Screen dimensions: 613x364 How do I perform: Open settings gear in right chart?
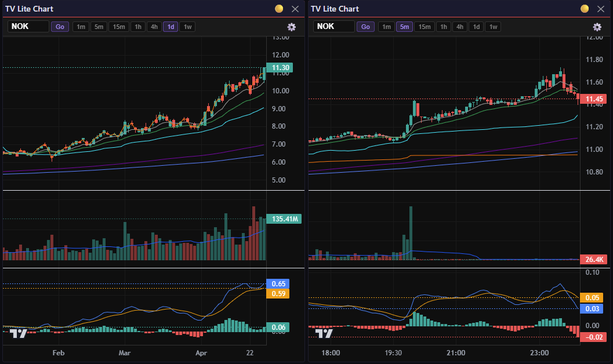597,27
